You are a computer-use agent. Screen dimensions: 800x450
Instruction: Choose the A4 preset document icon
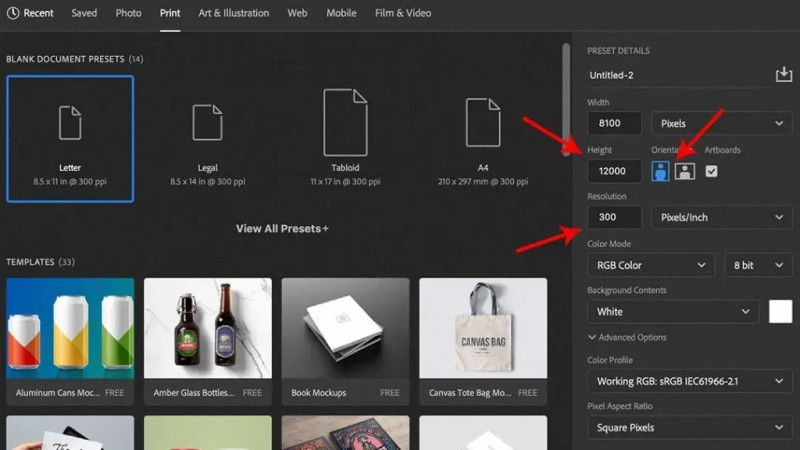pos(483,121)
